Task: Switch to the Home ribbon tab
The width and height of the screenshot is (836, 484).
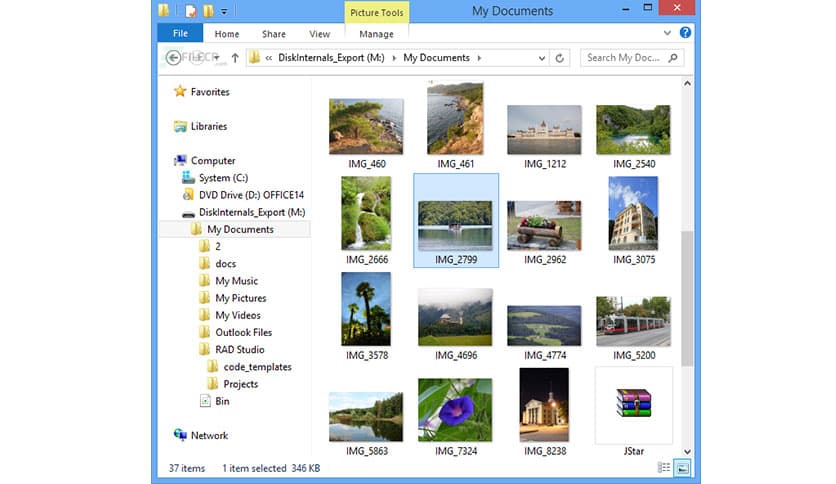Action: tap(227, 34)
